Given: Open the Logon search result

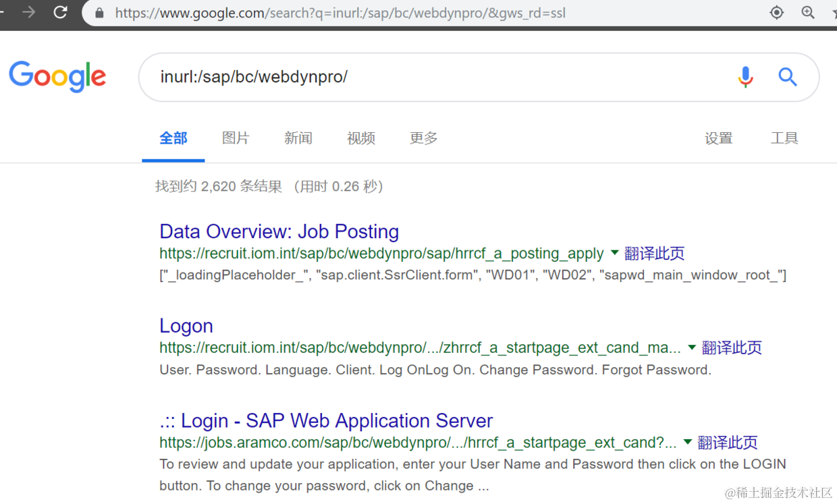Looking at the screenshot, I should [186, 326].
